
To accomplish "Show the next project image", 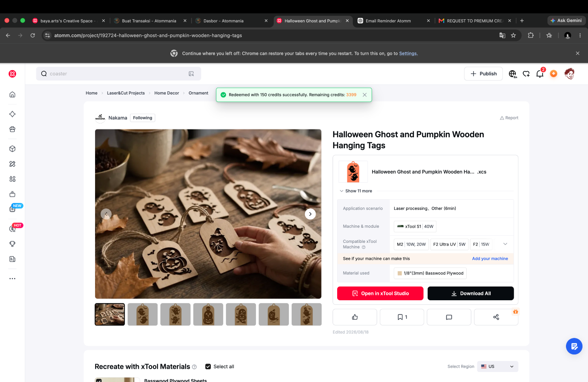I will (x=311, y=214).
